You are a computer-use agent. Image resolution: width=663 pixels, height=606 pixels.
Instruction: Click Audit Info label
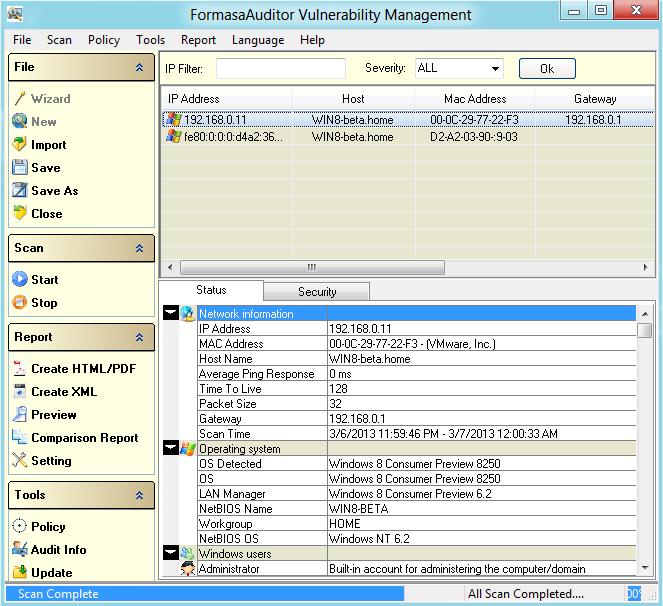click(x=58, y=550)
